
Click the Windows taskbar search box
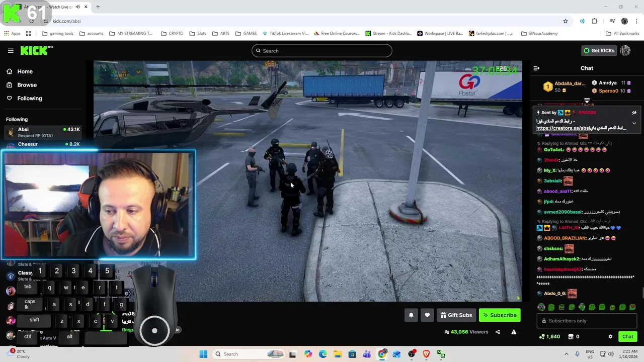point(249,354)
